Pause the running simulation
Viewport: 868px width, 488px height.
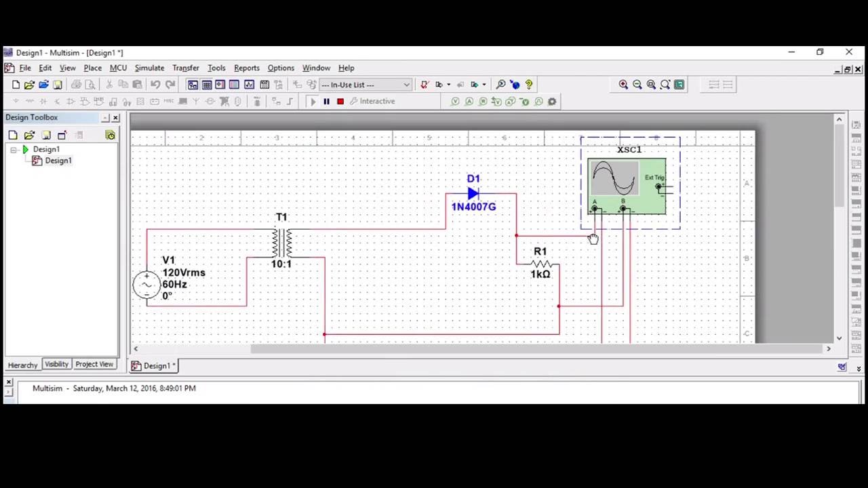pos(326,102)
